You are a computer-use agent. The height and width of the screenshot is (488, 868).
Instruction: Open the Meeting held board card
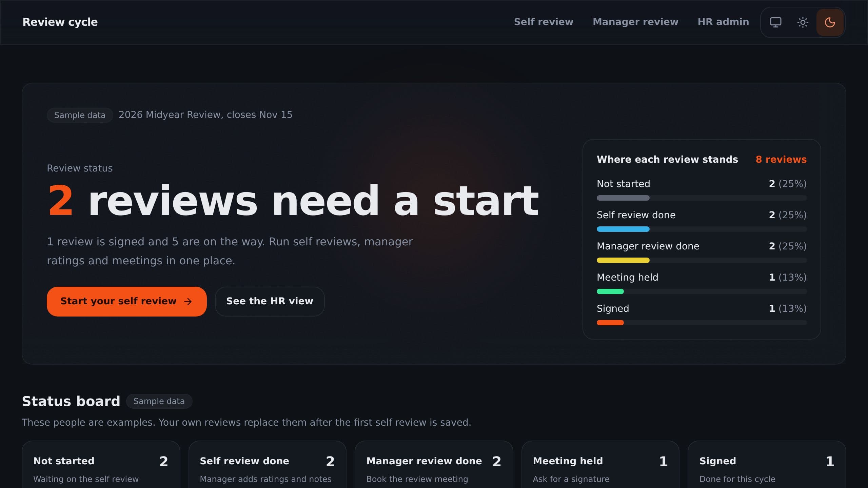(600, 464)
